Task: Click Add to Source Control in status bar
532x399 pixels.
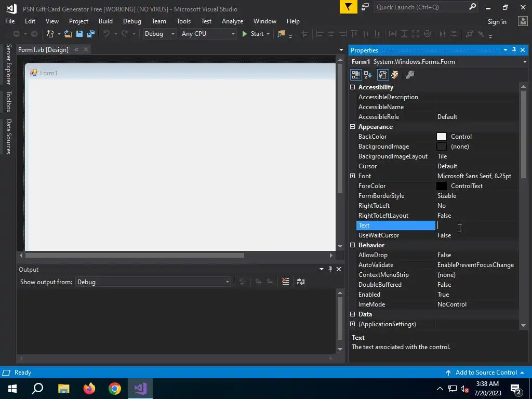Action: [485, 373]
